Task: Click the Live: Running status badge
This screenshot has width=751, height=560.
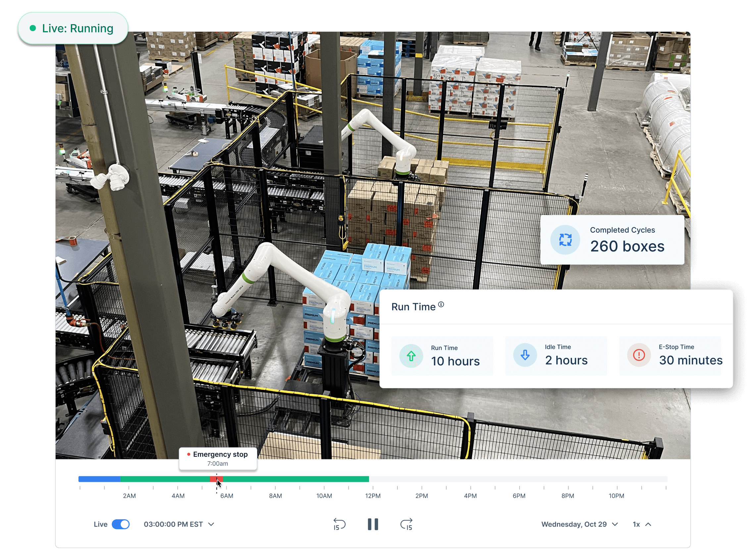Action: [73, 28]
